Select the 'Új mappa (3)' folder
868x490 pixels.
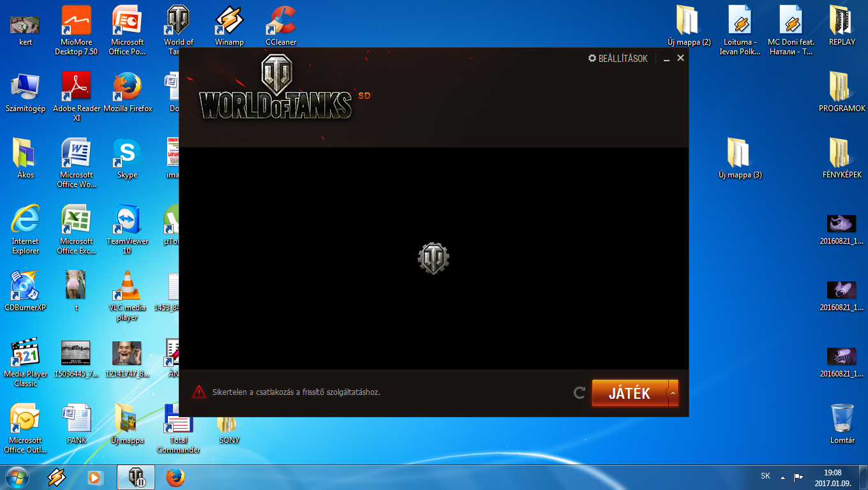click(x=740, y=160)
